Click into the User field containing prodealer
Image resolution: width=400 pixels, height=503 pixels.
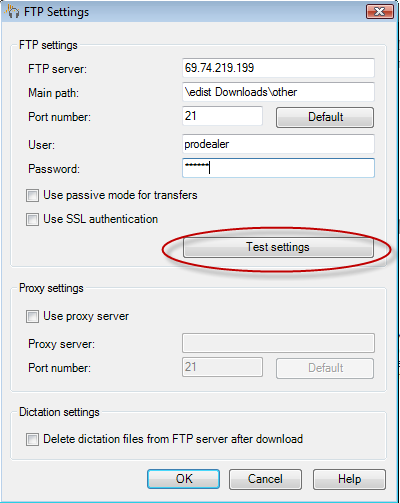coord(278,144)
